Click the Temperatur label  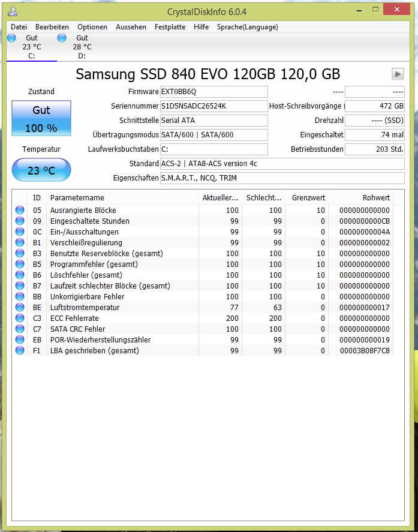[41, 149]
